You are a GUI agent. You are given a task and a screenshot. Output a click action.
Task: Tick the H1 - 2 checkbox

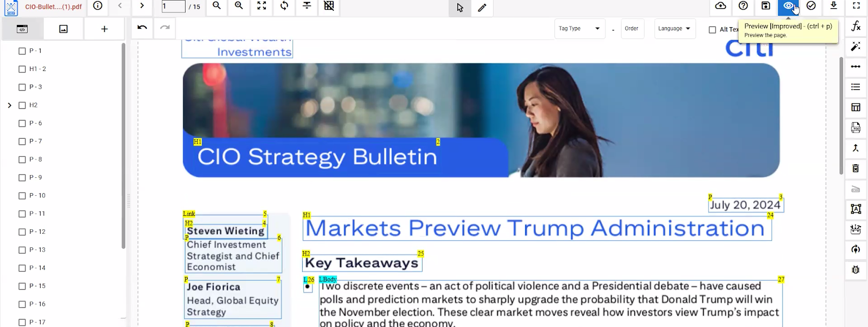click(22, 69)
